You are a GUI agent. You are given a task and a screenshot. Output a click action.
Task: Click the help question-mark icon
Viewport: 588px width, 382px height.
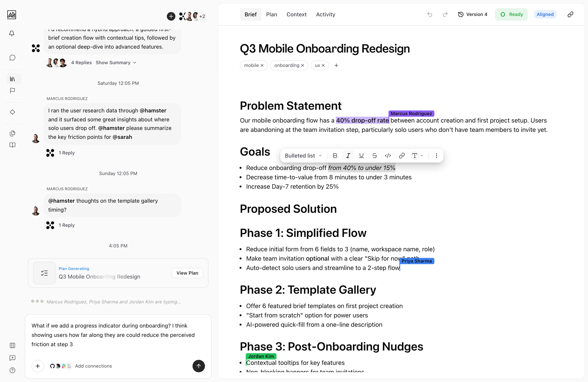12,370
